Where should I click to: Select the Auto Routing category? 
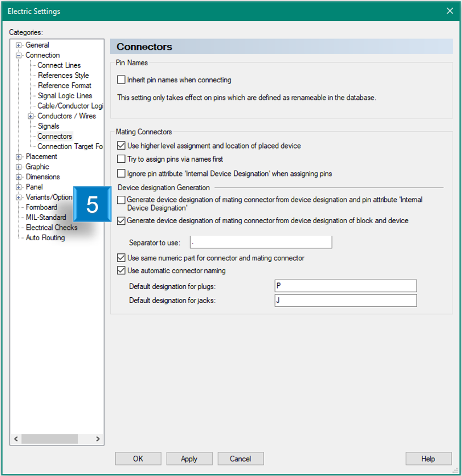tap(45, 237)
